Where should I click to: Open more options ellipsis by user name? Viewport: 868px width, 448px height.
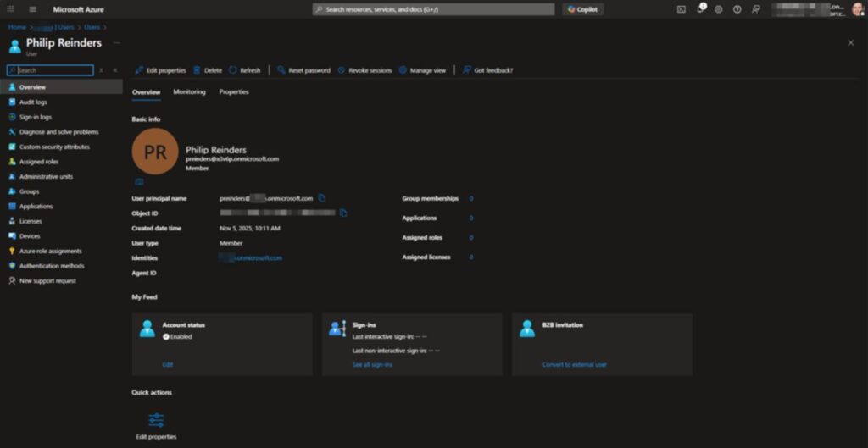click(116, 42)
